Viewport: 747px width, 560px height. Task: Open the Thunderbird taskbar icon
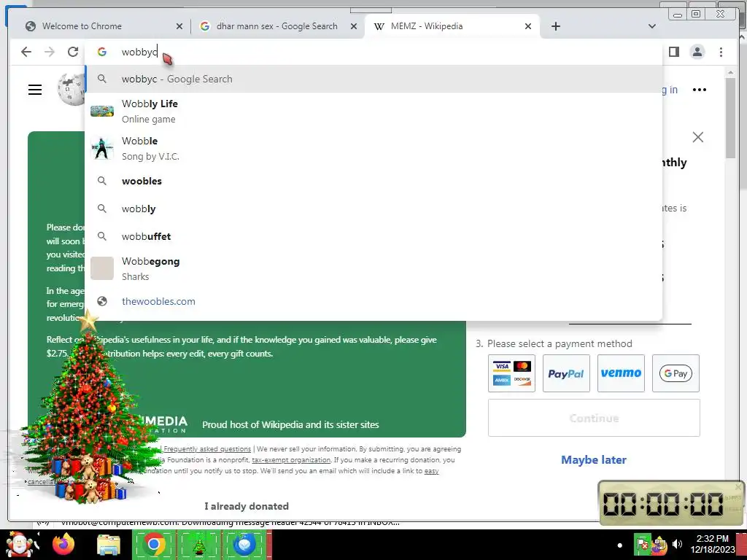[x=244, y=545]
